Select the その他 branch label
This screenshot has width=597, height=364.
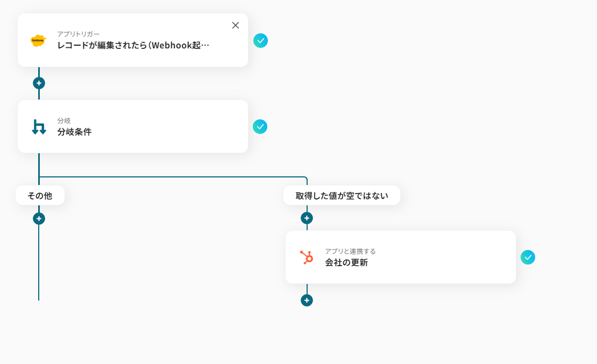coord(40,195)
